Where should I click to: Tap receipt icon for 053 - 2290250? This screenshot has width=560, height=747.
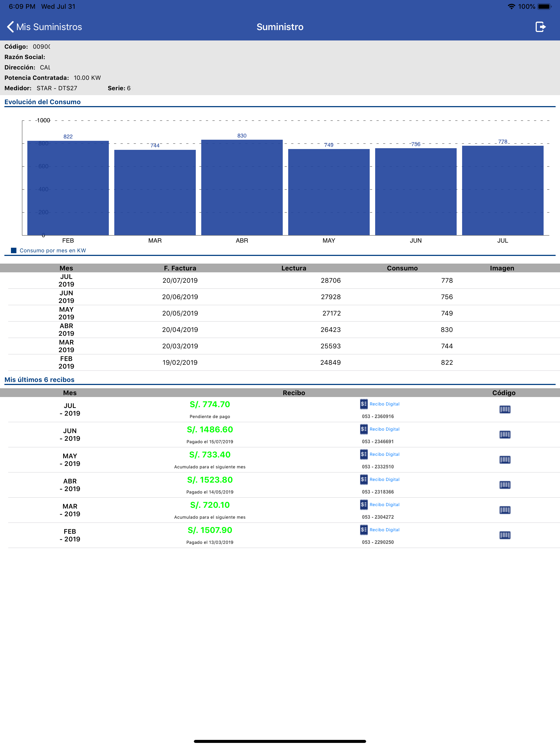pyautogui.click(x=364, y=530)
